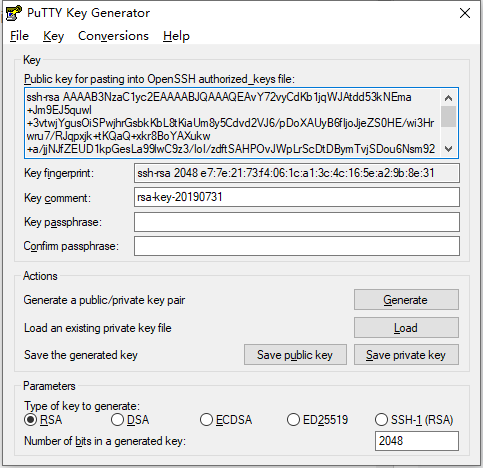The width and height of the screenshot is (483, 468).
Task: Click the public key scrollbar thumb
Action: click(x=449, y=116)
